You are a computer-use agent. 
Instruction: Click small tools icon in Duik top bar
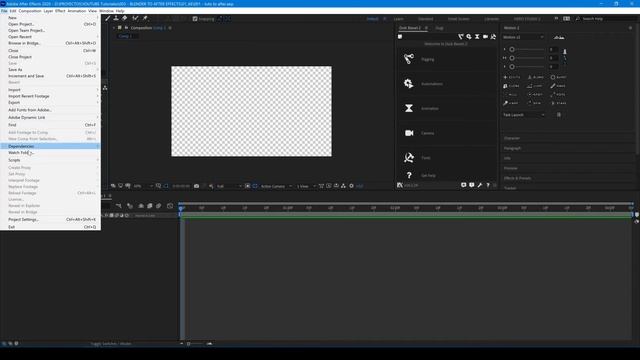(493, 37)
